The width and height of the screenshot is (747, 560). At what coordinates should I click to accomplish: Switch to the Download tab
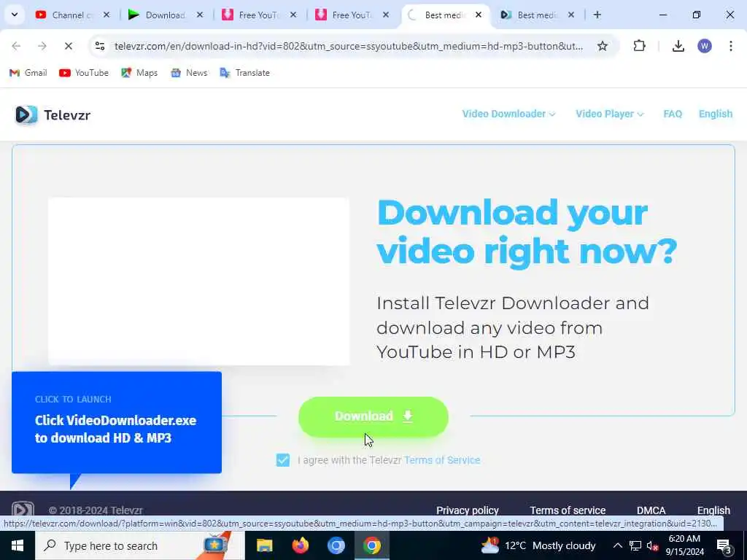coord(165,15)
